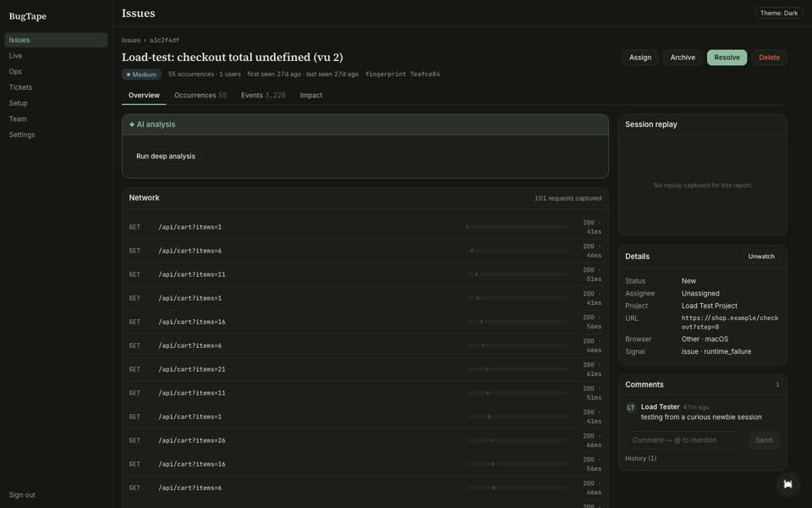This screenshot has height=508, width=812.
Task: Open Settings in the sidebar
Action: pos(56,135)
